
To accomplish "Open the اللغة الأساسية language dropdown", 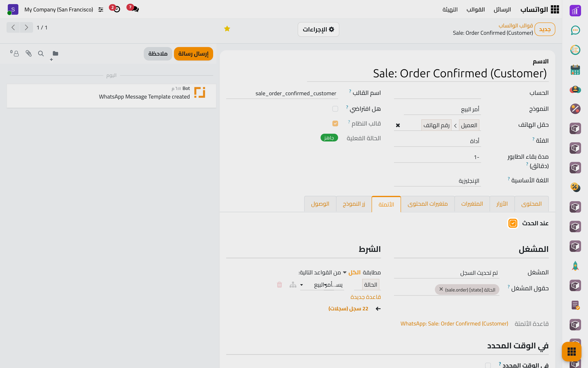I will 437,181.
